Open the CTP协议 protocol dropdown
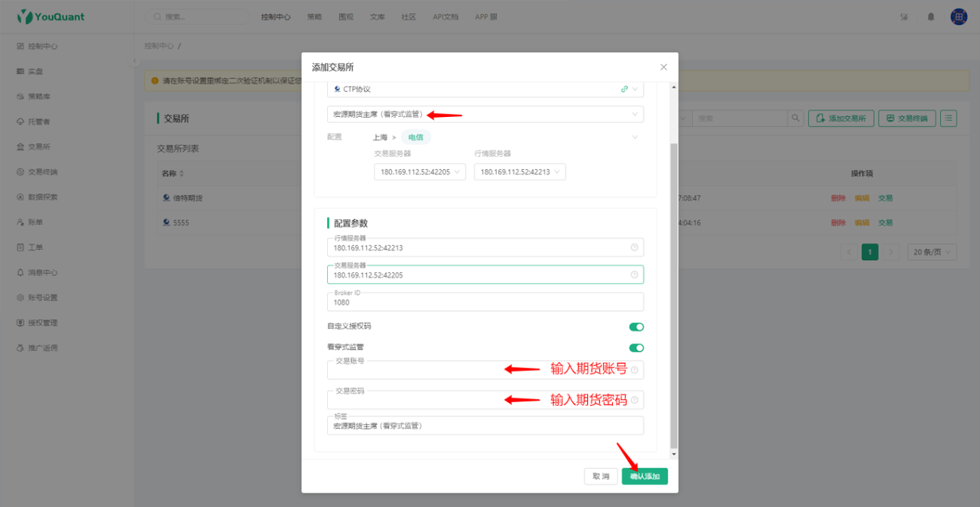Screen dimensions: 980x507 485,89
